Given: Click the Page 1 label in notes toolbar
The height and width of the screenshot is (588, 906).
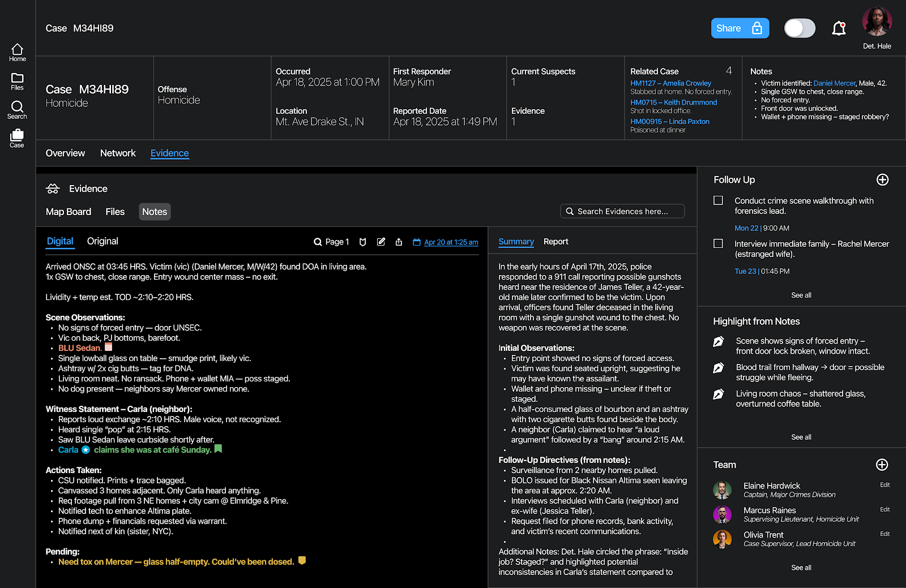Looking at the screenshot, I should click(x=337, y=242).
